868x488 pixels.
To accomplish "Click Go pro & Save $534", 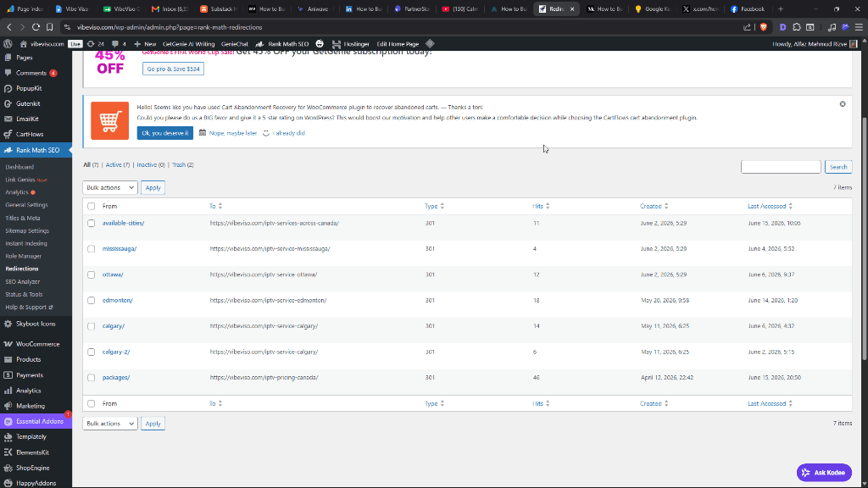I will (173, 69).
